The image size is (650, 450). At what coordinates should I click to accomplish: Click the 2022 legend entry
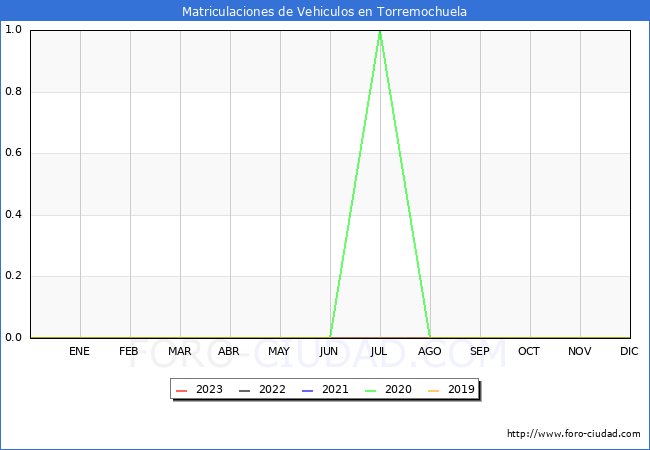click(262, 390)
